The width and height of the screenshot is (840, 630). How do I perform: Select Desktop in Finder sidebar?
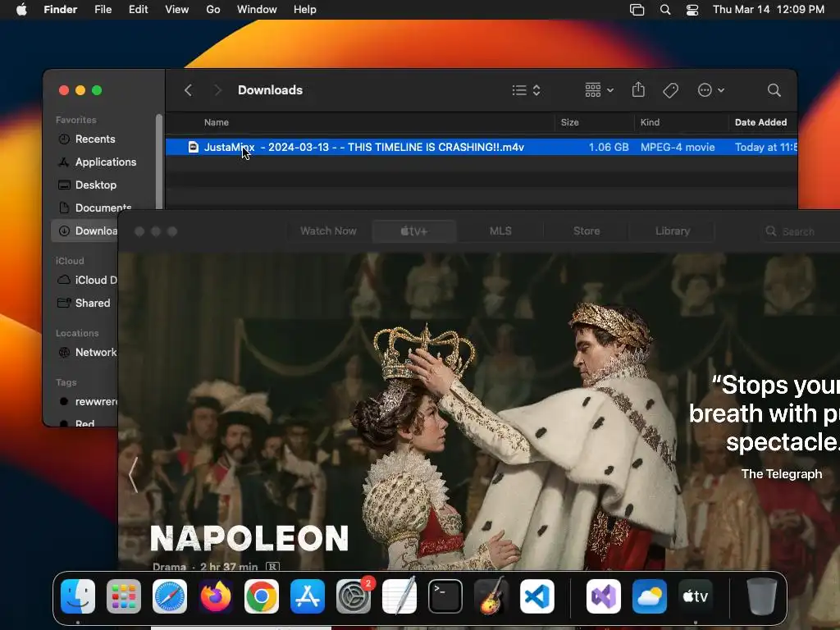coord(95,185)
